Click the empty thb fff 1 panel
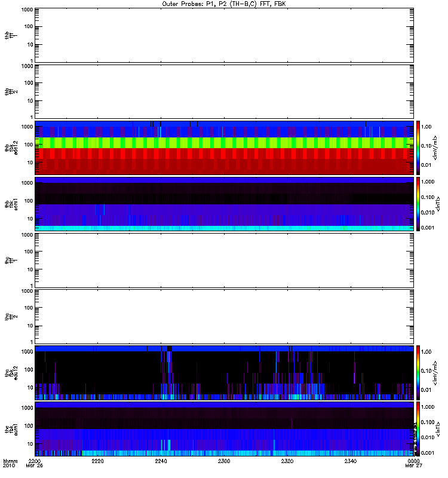448x478 pixels. coord(224,35)
